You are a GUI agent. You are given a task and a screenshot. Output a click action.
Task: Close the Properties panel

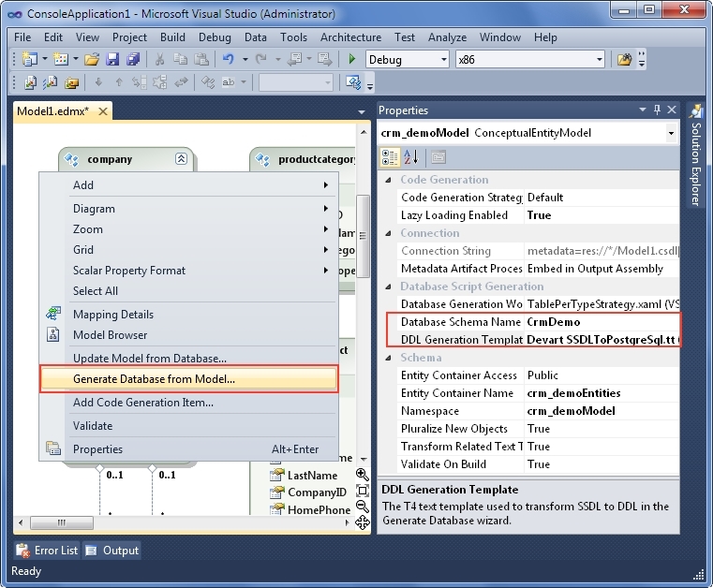[672, 110]
